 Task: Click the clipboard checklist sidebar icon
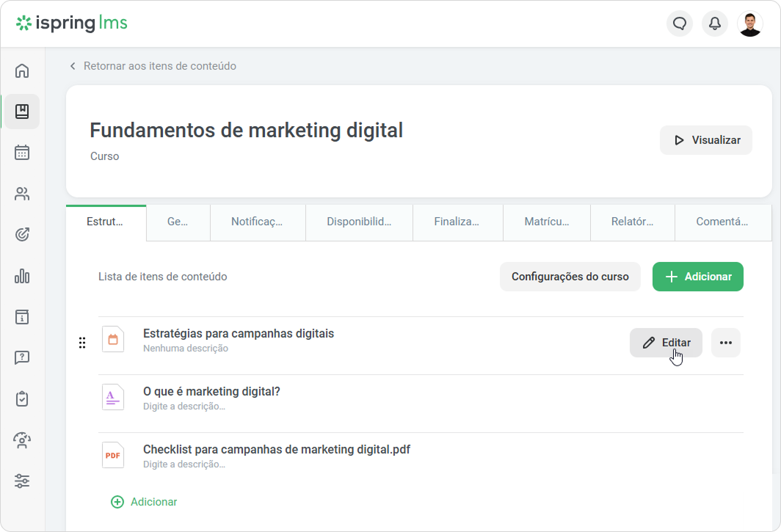(x=22, y=399)
